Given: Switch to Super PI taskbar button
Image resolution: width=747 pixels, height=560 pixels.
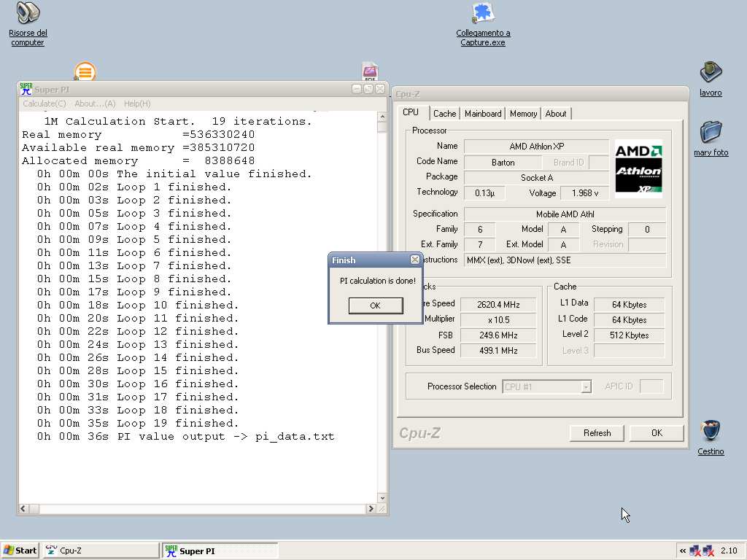Looking at the screenshot, I should (x=220, y=551).
